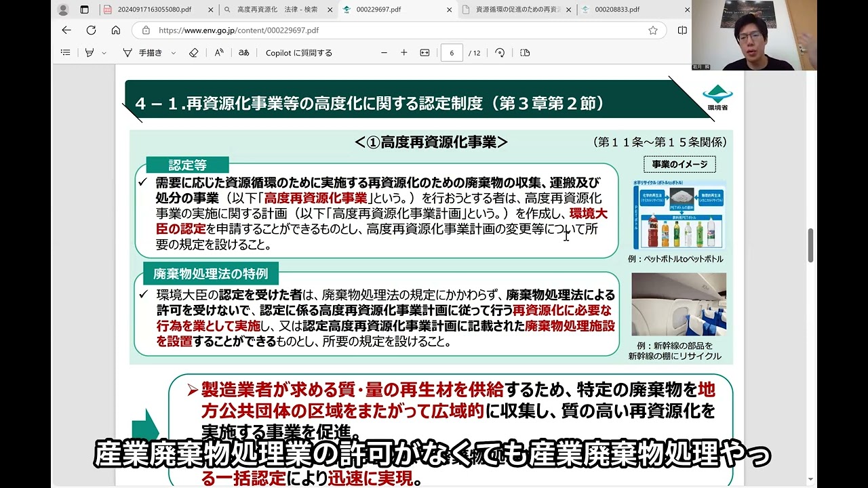The image size is (868, 488).
Task: Click the 廃棄物処理法の特例 label
Action: [x=211, y=274]
